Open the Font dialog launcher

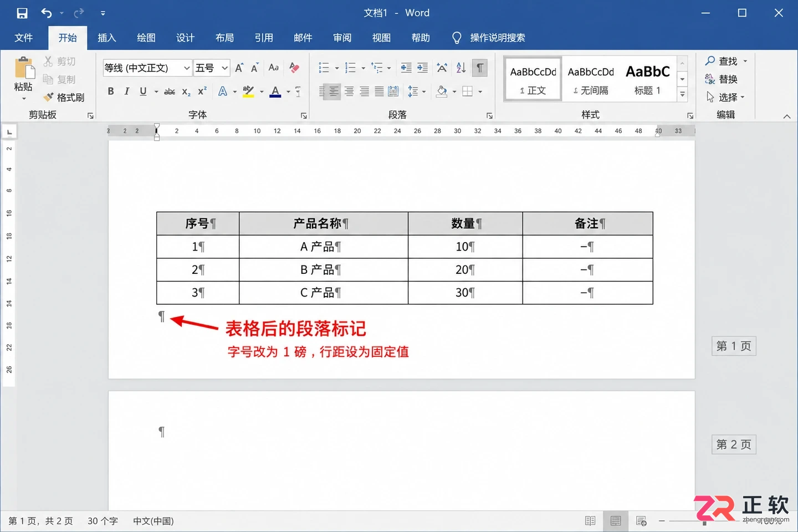coord(304,115)
